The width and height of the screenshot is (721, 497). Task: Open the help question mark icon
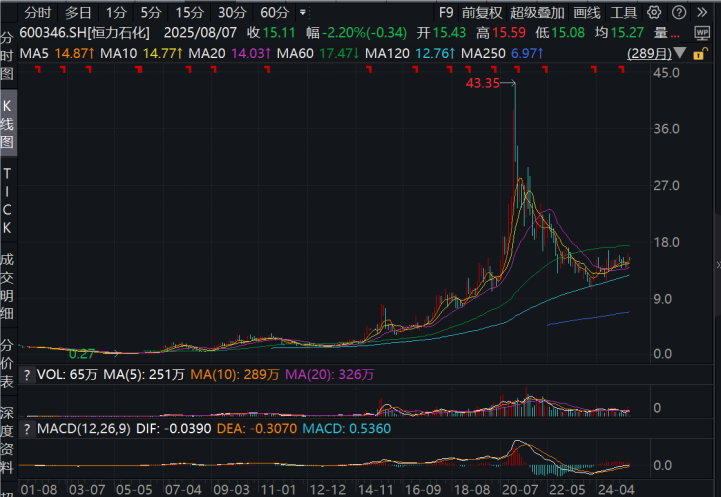coord(679,12)
